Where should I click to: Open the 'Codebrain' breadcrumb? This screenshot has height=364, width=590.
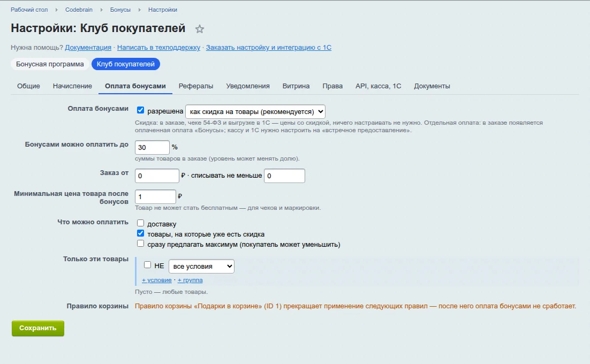coord(79,10)
